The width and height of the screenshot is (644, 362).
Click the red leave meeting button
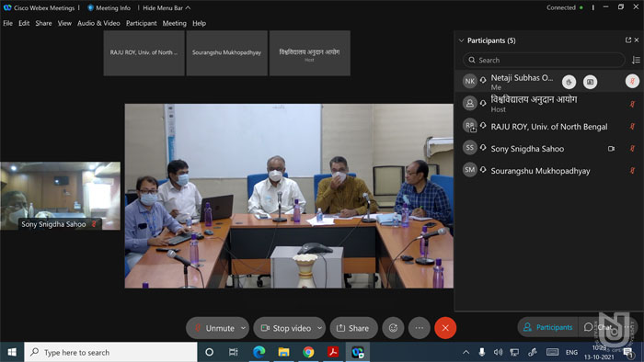(445, 328)
